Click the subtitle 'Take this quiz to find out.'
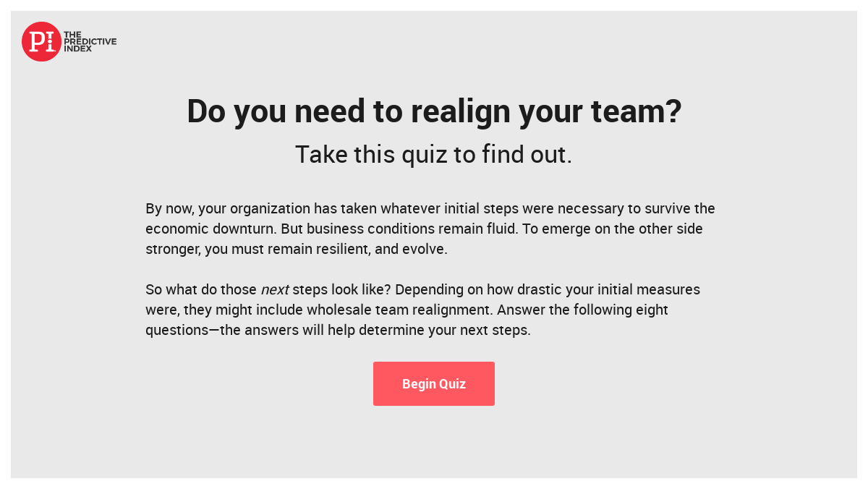This screenshot has height=489, width=868. [x=434, y=154]
